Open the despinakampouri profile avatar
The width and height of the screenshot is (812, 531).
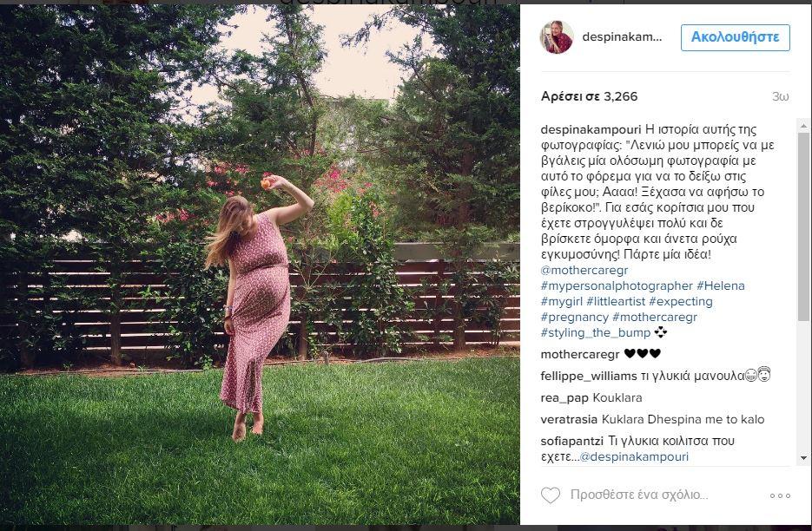[556, 37]
